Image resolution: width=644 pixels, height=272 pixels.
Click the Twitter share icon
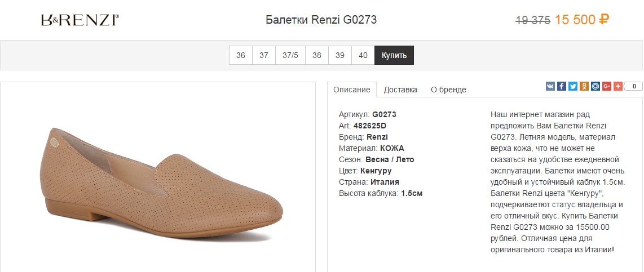(573, 86)
